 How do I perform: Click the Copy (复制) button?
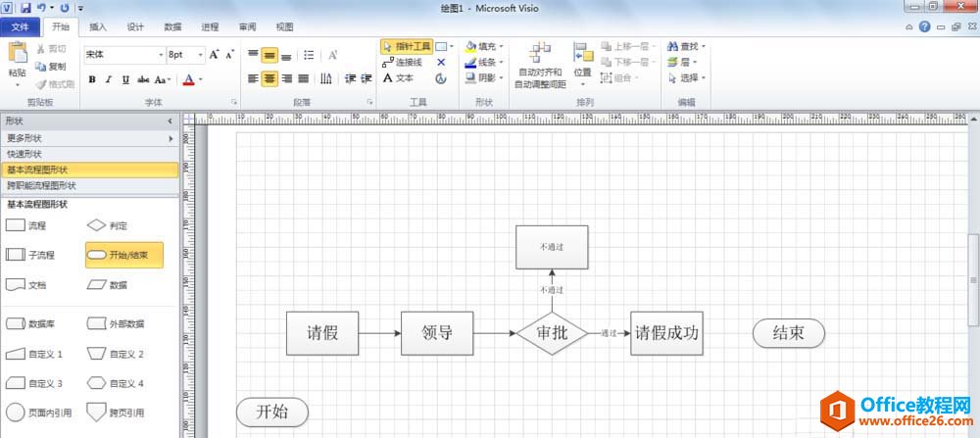pyautogui.click(x=51, y=67)
